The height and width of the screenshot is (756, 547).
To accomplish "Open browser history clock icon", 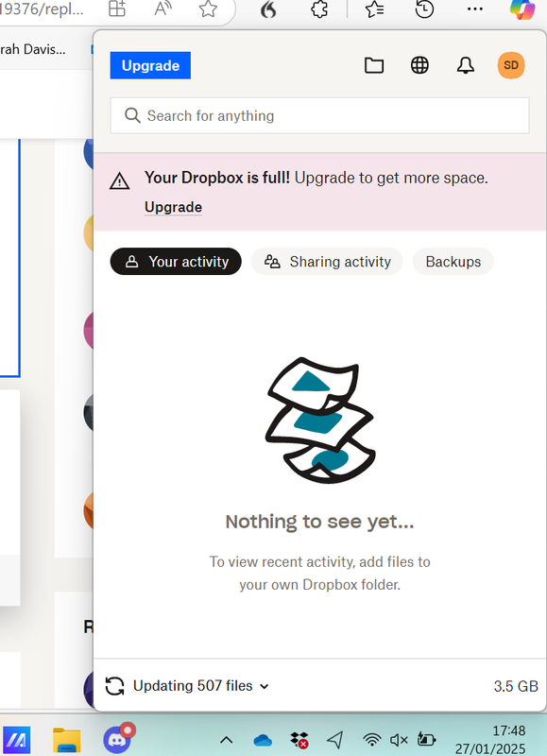I will [x=424, y=9].
